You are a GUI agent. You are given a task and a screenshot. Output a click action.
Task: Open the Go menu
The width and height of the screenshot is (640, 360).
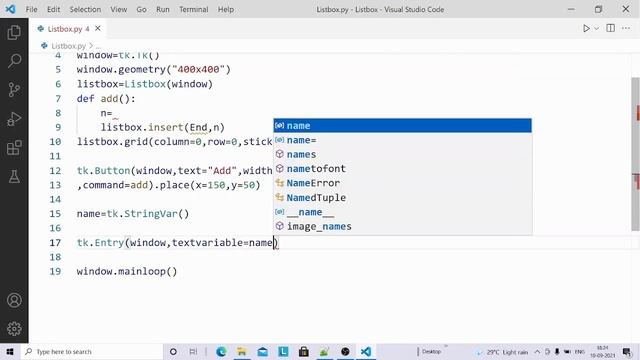pos(141,9)
